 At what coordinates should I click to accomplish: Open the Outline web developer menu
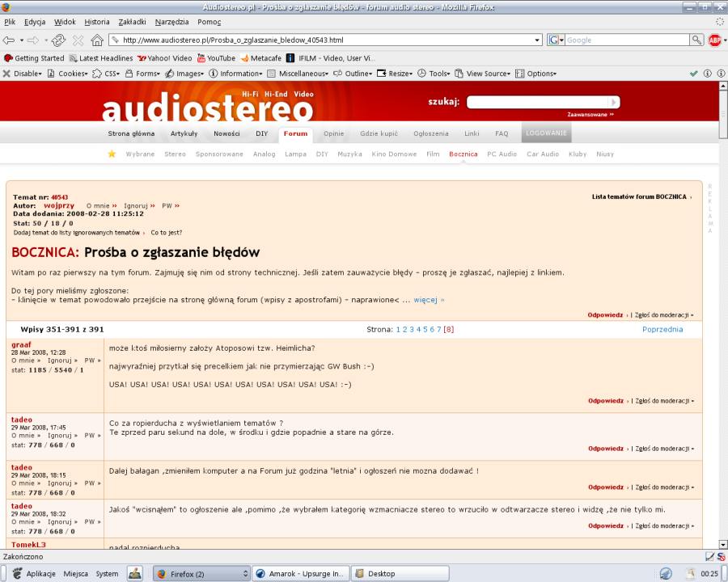(353, 74)
